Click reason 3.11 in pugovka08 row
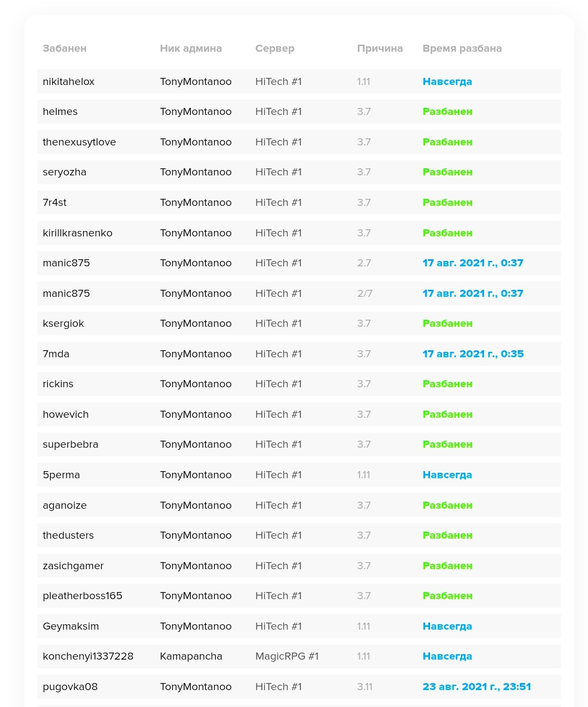This screenshot has height=707, width=588. [x=365, y=687]
